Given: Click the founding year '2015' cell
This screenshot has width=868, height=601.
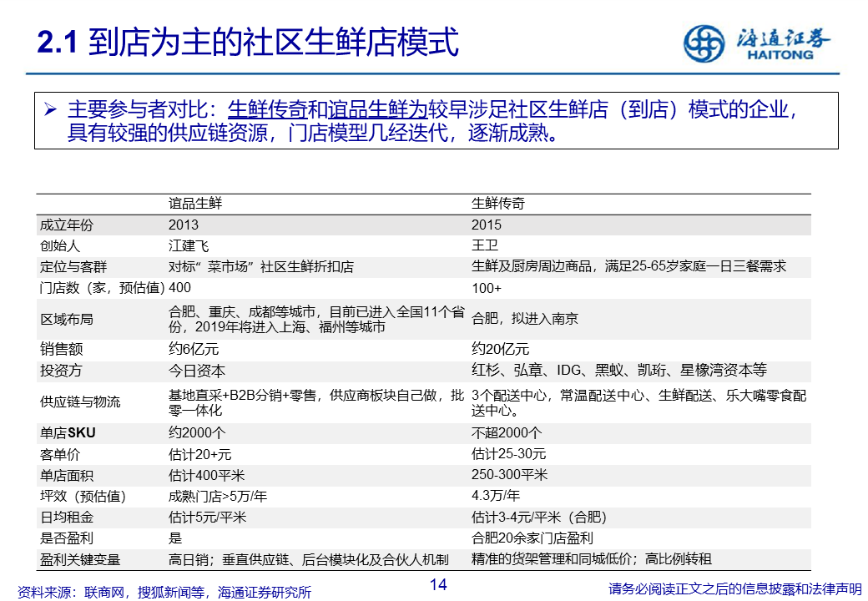Looking at the screenshot, I should point(486,225).
